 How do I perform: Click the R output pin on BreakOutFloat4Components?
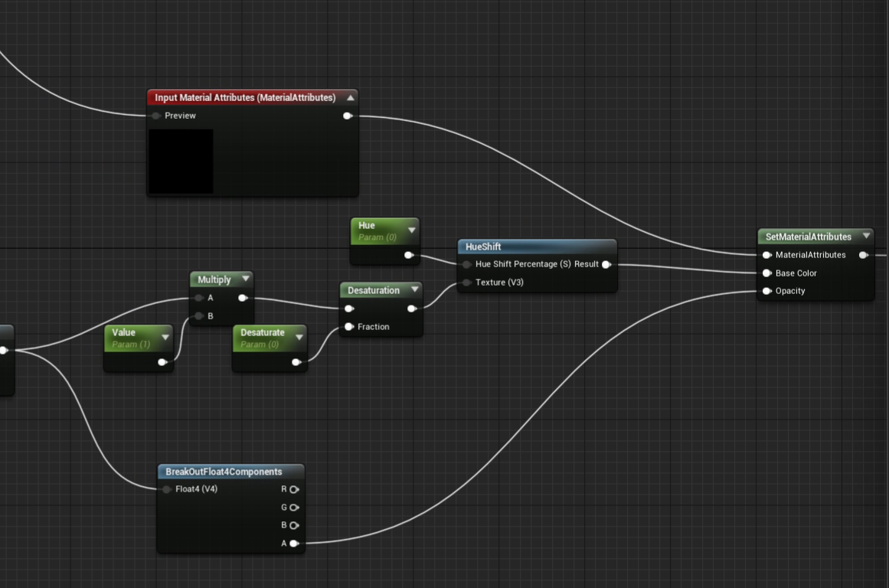(x=294, y=488)
